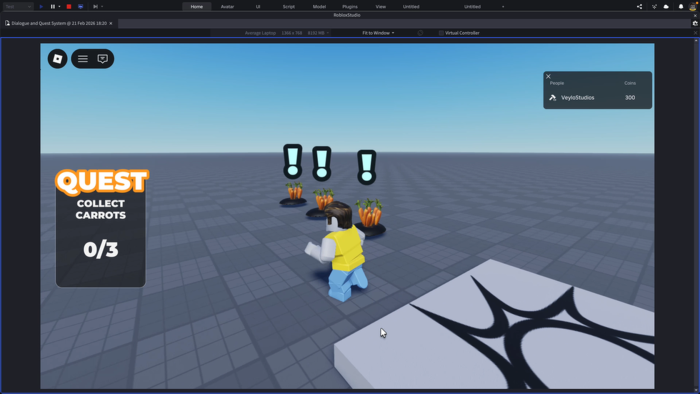Click the COLLECT CARROTS quest text

(x=100, y=209)
